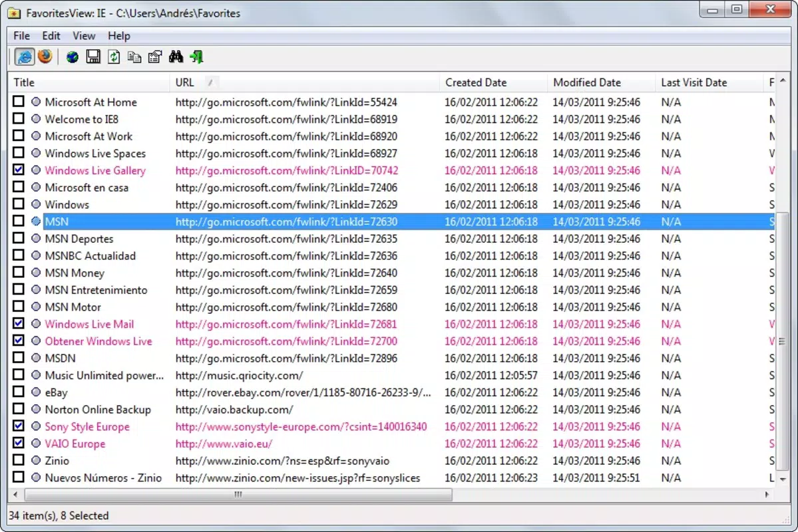
Task: Open Properties toolbar icon
Action: (x=155, y=57)
